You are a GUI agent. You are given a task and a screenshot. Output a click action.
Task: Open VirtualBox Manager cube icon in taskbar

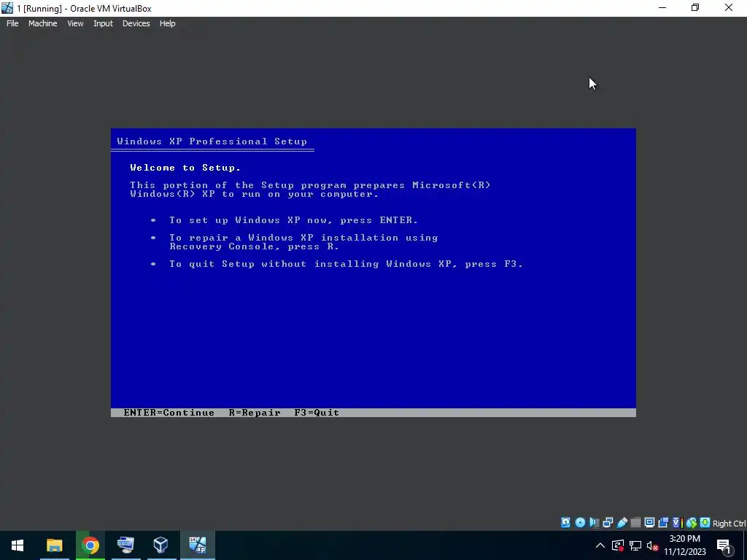pyautogui.click(x=161, y=545)
